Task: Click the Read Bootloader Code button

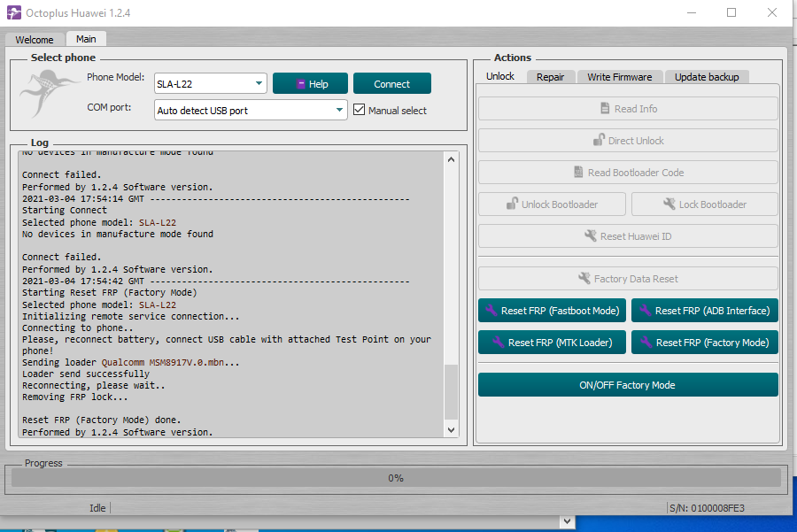Action: point(628,173)
